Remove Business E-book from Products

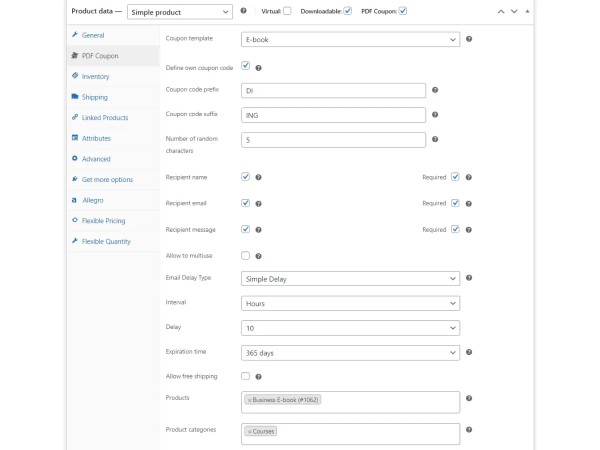pyautogui.click(x=250, y=400)
